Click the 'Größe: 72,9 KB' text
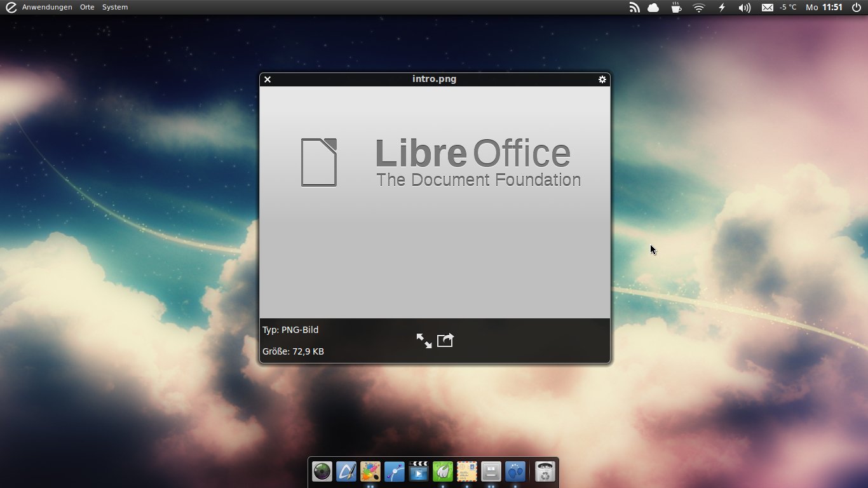 click(x=293, y=351)
